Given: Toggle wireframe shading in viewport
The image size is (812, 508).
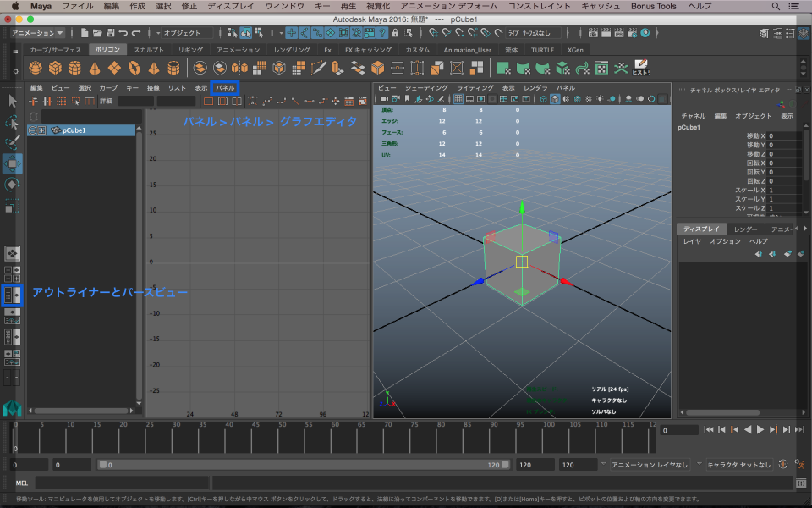Looking at the screenshot, I should point(543,99).
